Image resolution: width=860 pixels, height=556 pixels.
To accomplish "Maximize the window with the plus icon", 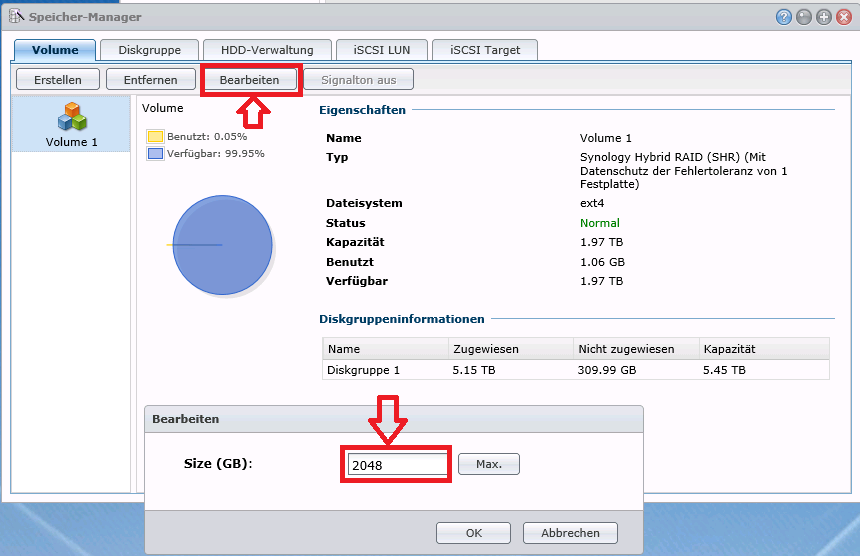I will tap(823, 17).
